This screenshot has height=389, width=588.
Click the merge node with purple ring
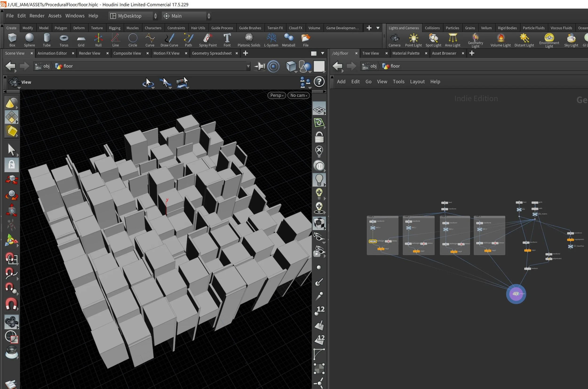[x=516, y=294]
